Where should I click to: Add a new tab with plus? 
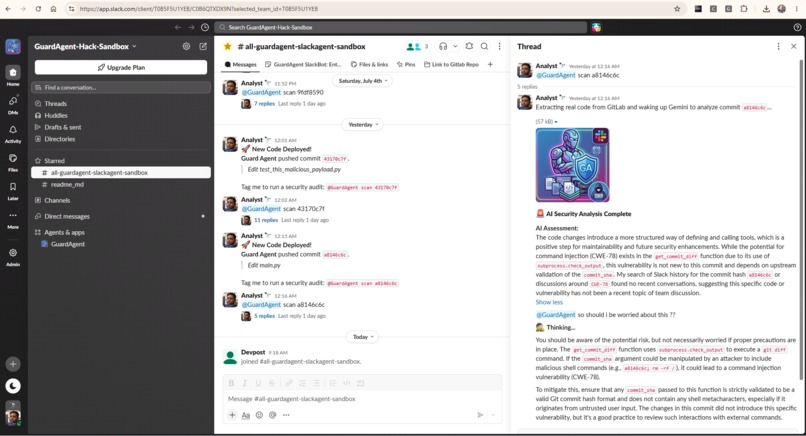[x=490, y=64]
